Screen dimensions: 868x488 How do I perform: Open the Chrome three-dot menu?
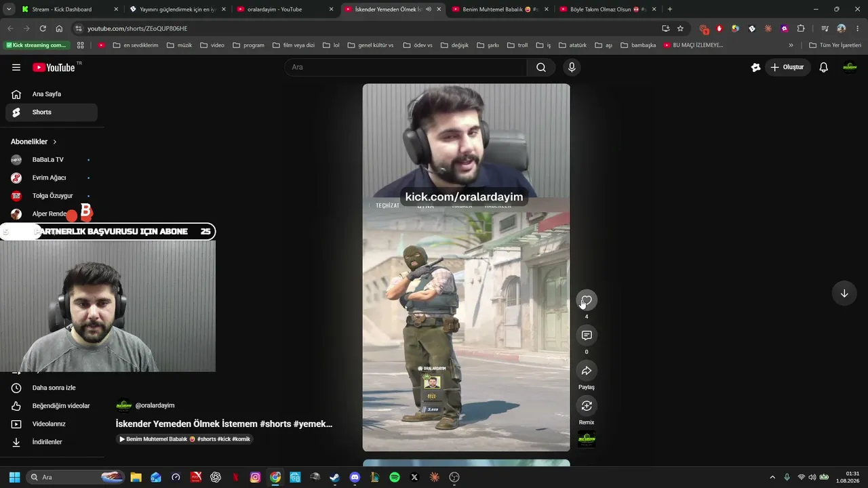click(858, 28)
